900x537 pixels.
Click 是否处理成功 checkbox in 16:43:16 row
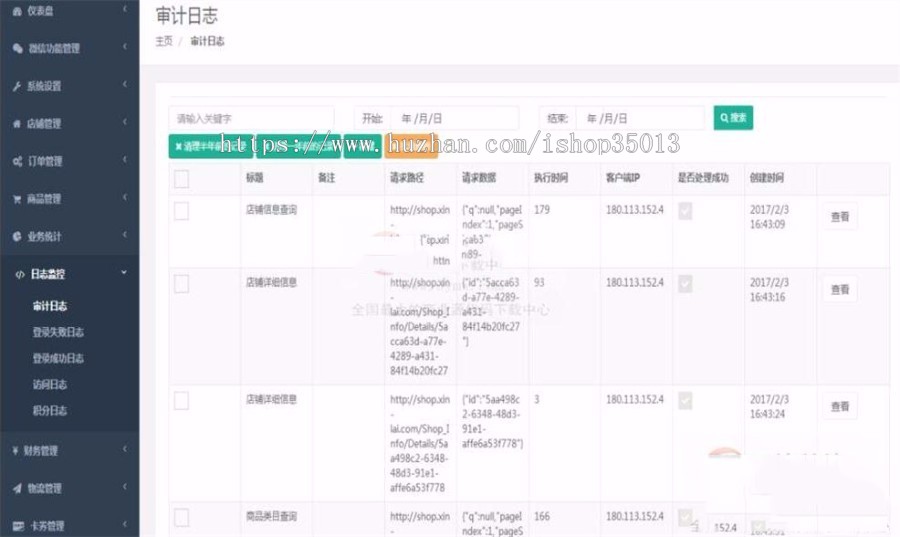click(x=685, y=283)
